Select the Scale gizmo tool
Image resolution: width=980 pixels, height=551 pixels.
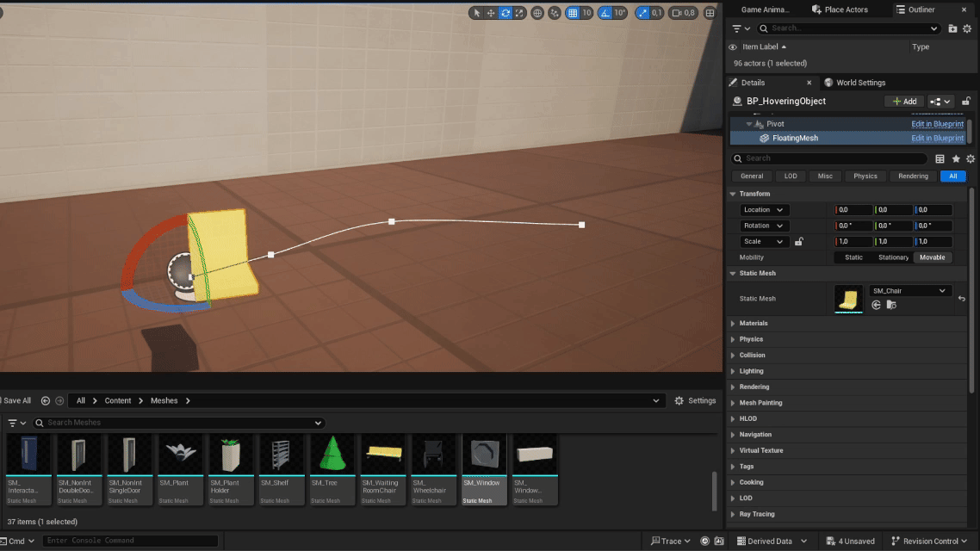coord(519,13)
